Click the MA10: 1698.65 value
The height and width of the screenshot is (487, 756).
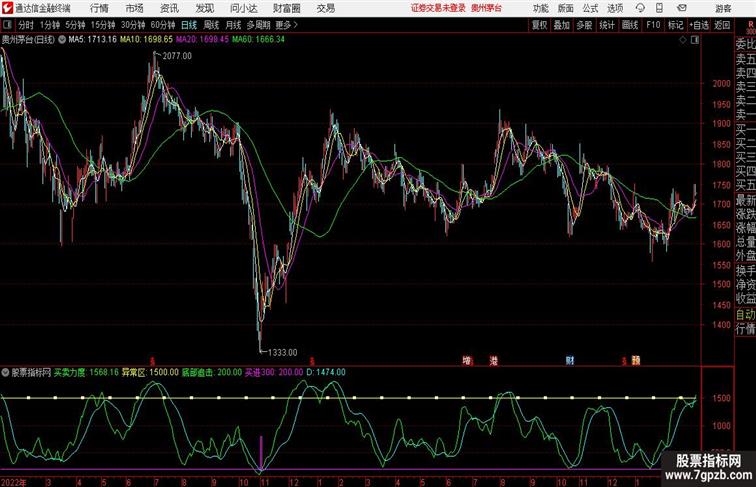[146, 40]
